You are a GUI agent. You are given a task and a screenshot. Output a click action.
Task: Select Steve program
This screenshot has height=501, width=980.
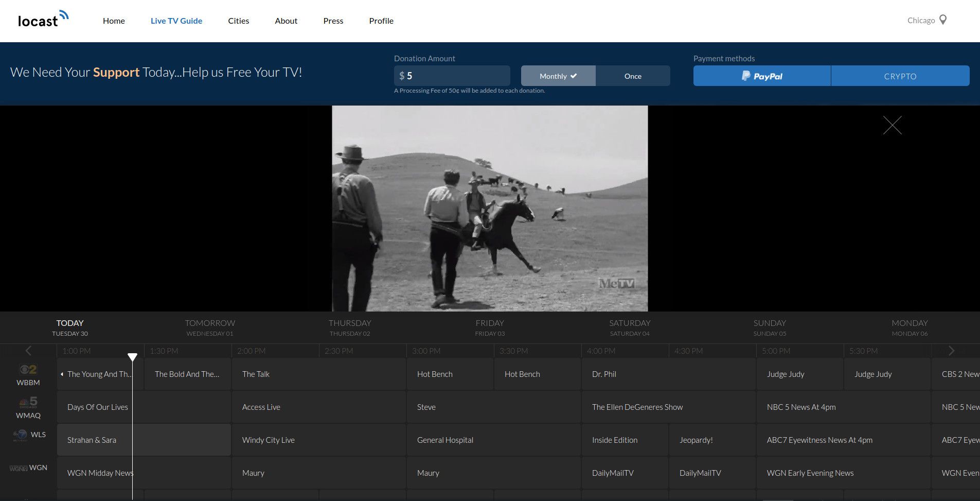(x=494, y=407)
